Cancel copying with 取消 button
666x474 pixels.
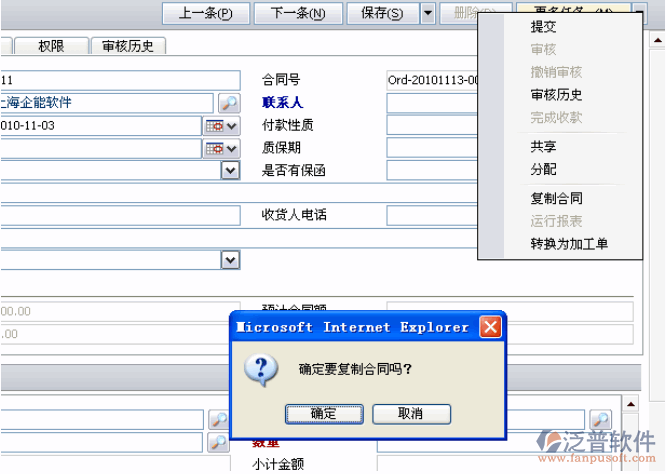click(x=411, y=414)
